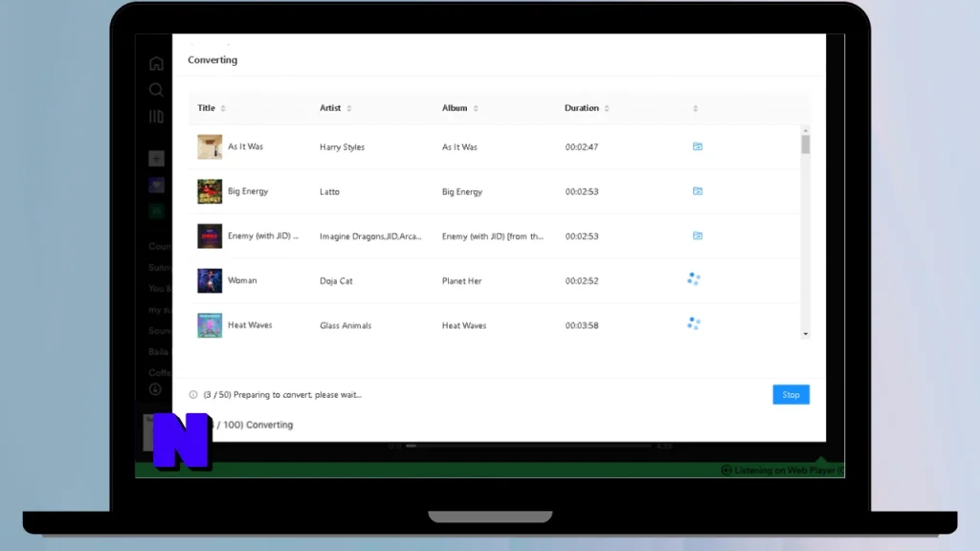
Task: Click album name Planet Her
Action: pyautogui.click(x=462, y=281)
